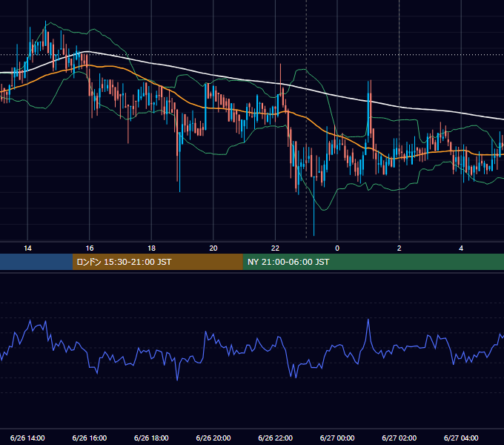This screenshot has height=445, width=504.
Task: Click the 6/26 16:00 date label
Action: 90,438
